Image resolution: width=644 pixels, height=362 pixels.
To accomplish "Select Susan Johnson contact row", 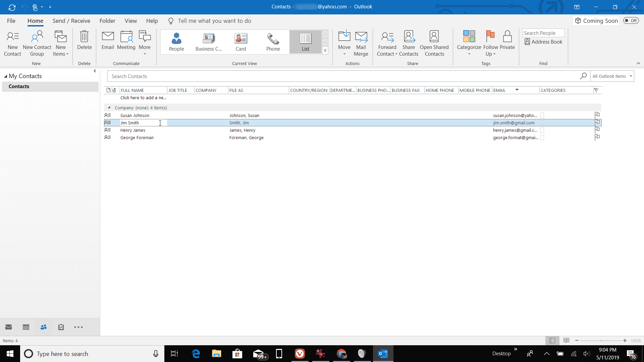I will pos(135,115).
